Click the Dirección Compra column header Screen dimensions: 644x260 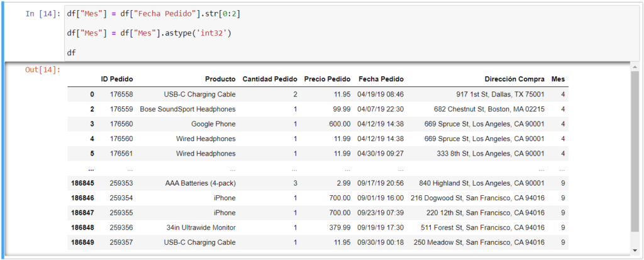514,79
